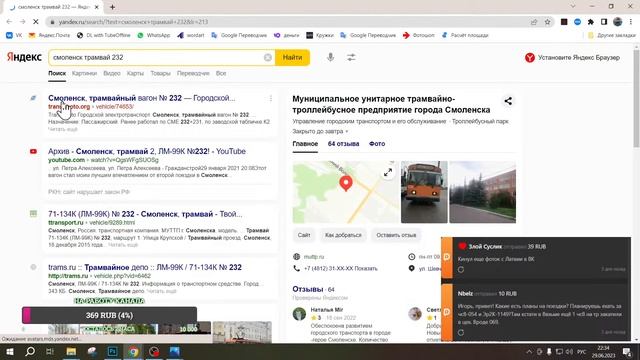Open the WhatsApp bookmark

[x=153, y=36]
